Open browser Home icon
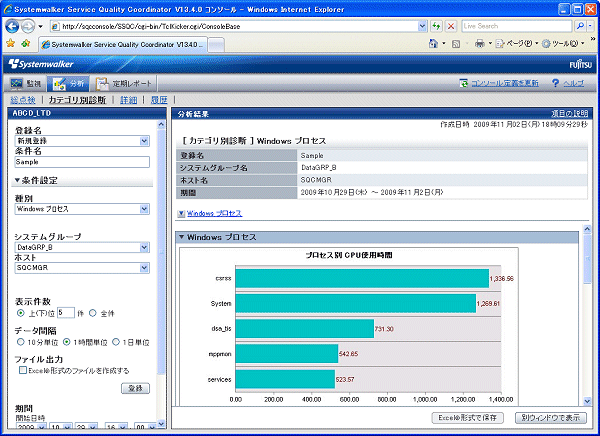Viewport: 600px width, 436px height. pyautogui.click(x=433, y=44)
